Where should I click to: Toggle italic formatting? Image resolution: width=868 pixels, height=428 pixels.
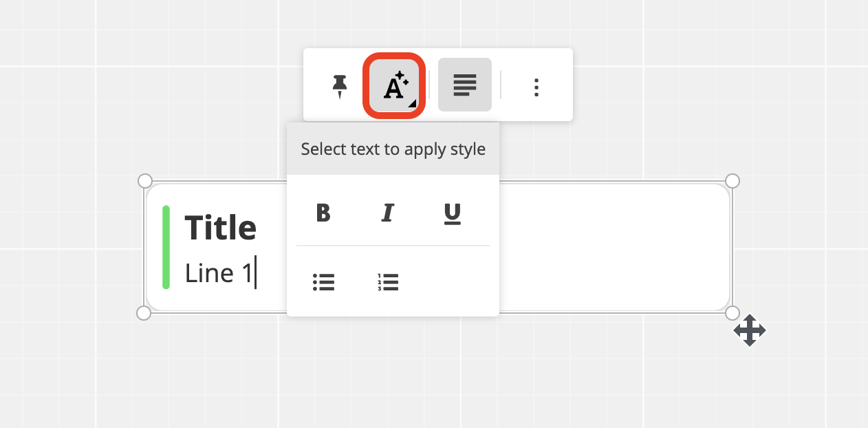pyautogui.click(x=387, y=213)
